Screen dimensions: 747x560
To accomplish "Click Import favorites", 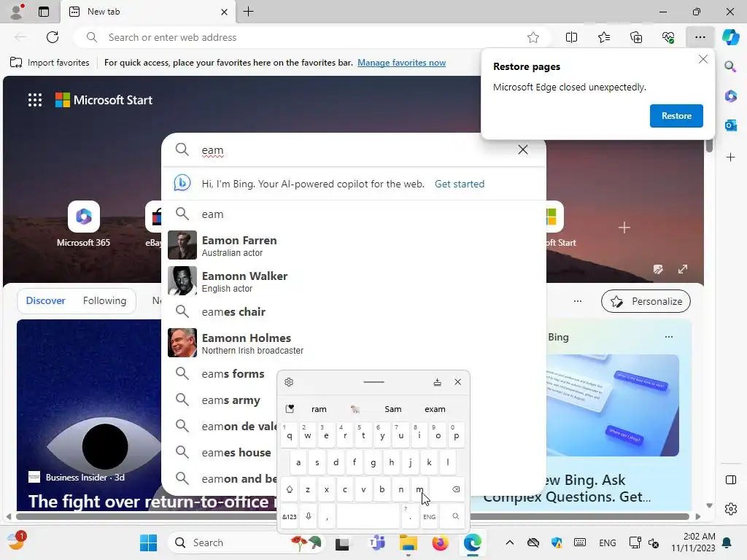I will click(x=50, y=63).
